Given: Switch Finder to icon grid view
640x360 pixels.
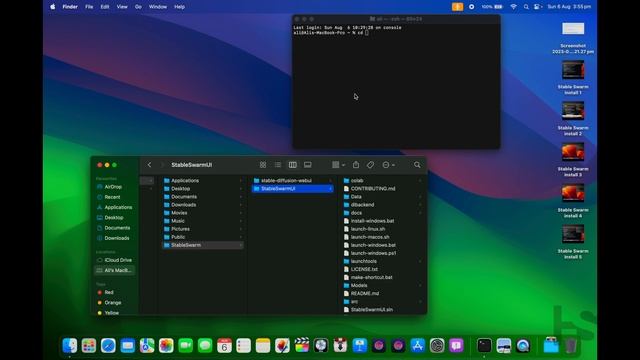Looking at the screenshot, I should (x=263, y=165).
